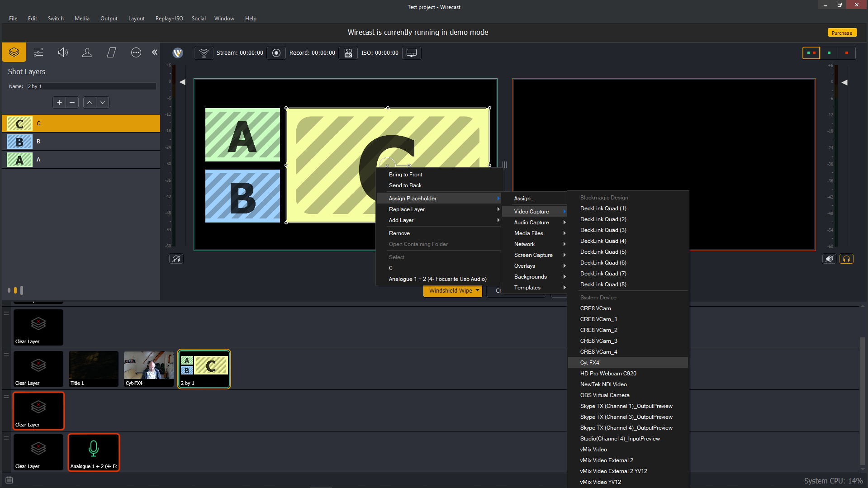
Task: Click the Purchase button
Action: point(842,33)
